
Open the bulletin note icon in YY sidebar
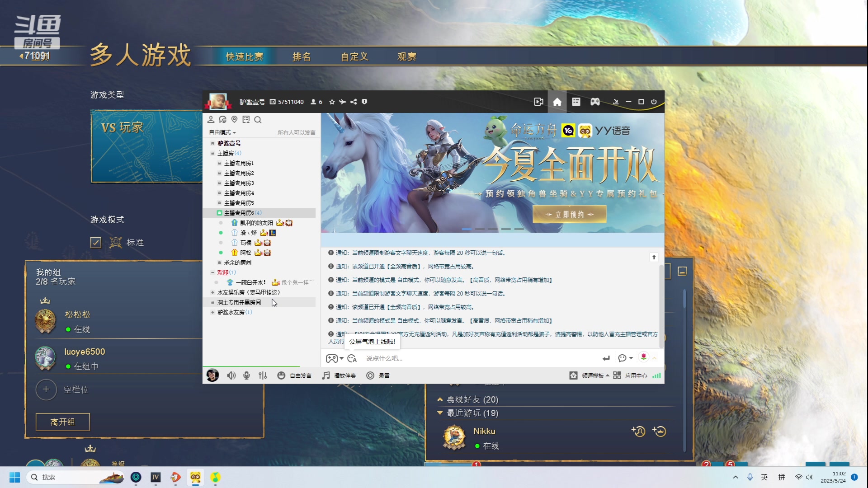pyautogui.click(x=246, y=120)
